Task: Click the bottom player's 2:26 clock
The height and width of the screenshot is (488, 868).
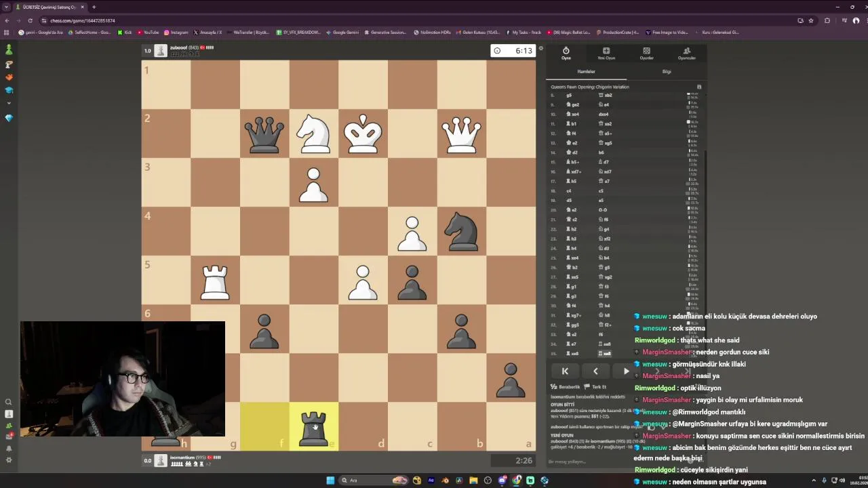Action: (514, 461)
